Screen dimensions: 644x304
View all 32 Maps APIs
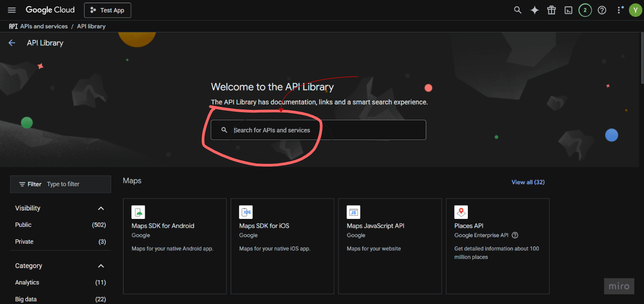528,182
